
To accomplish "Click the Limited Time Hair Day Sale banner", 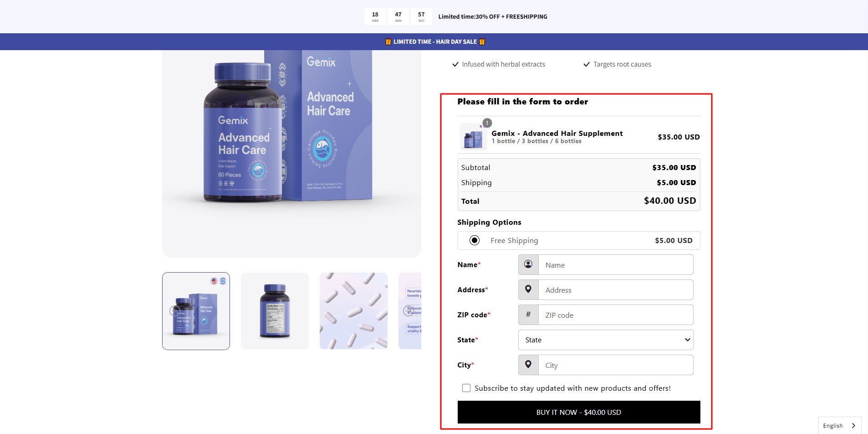I will coord(434,41).
